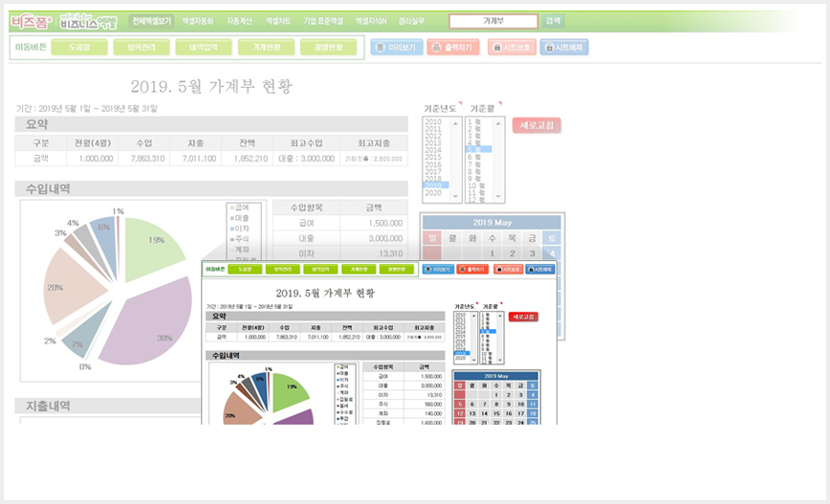
Task: Click the 3,000,000 대출 amount in background table
Action: pyautogui.click(x=385, y=238)
